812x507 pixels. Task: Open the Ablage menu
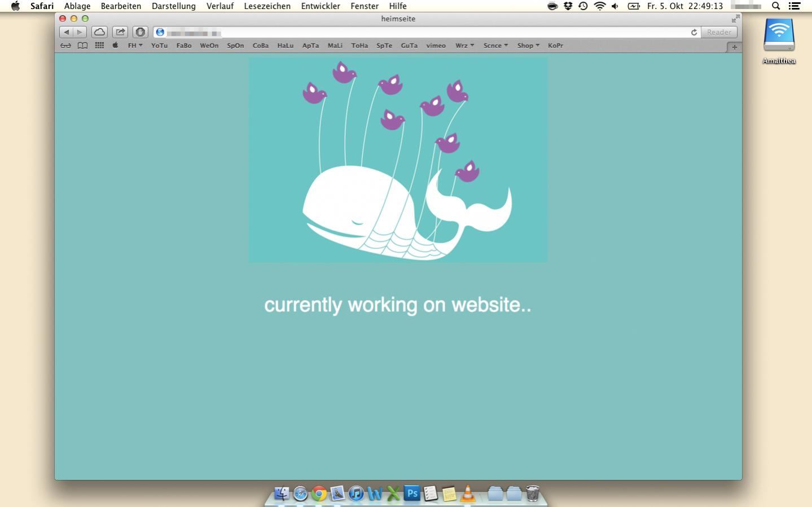pos(77,6)
